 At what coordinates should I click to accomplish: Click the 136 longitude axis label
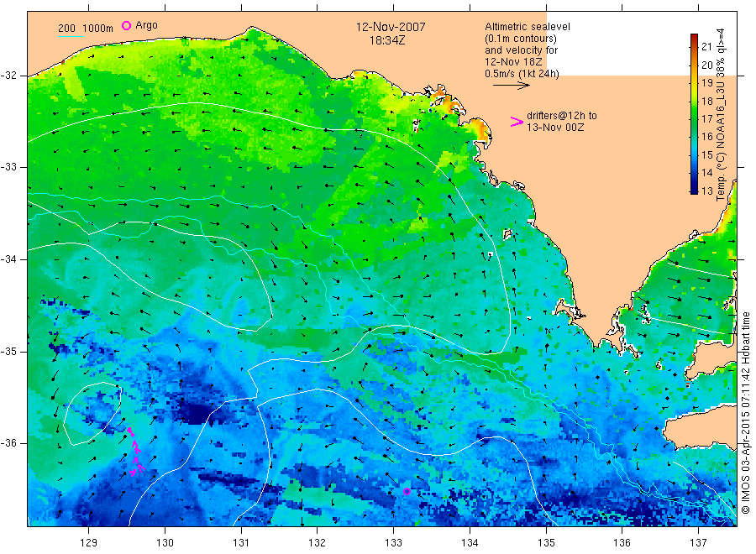tap(622, 543)
